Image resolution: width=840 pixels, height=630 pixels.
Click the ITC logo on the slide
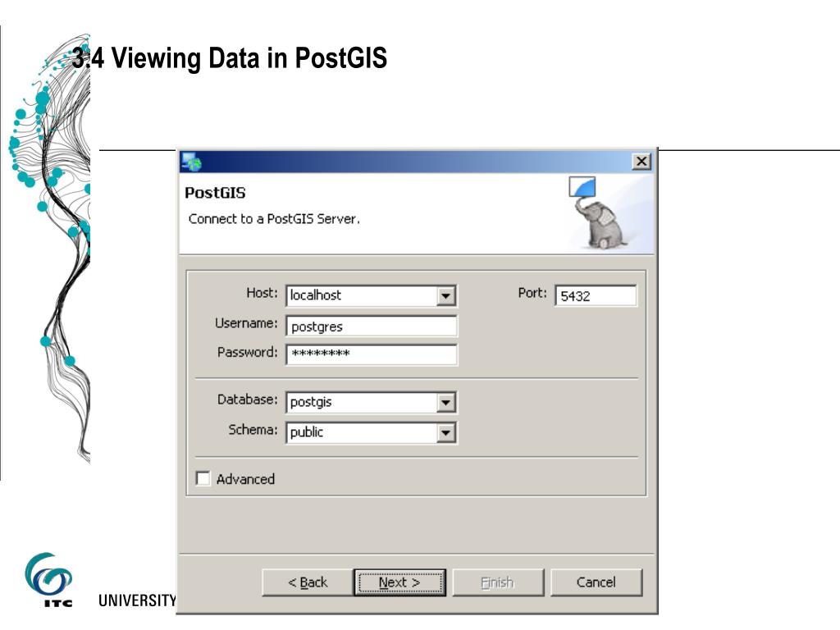(48, 580)
